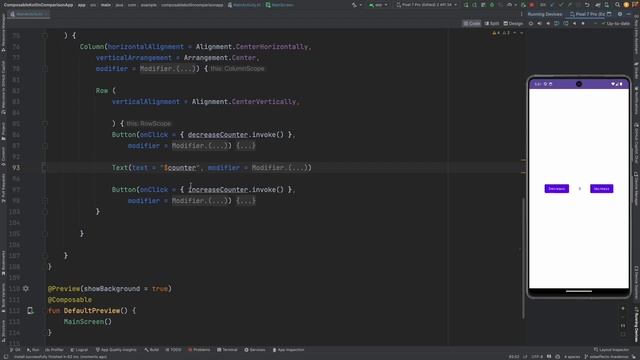Open the Terminal tool window
Viewport: 640px width, 360px height.
coord(227,350)
